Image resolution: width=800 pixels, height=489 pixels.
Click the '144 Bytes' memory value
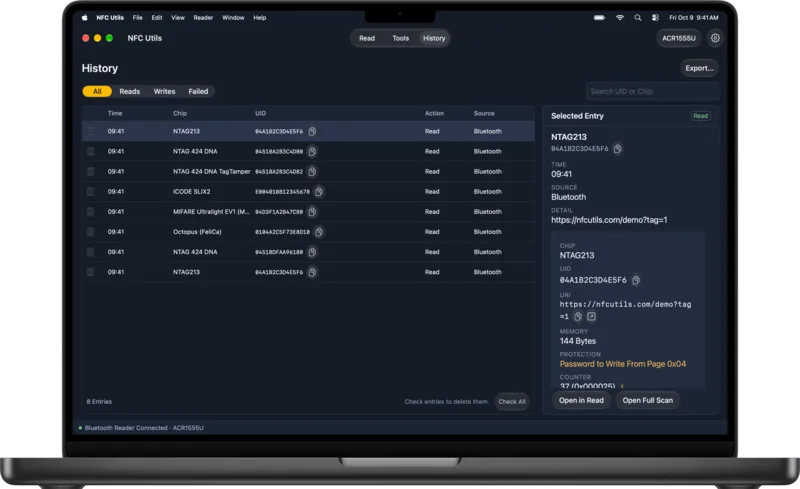point(578,341)
